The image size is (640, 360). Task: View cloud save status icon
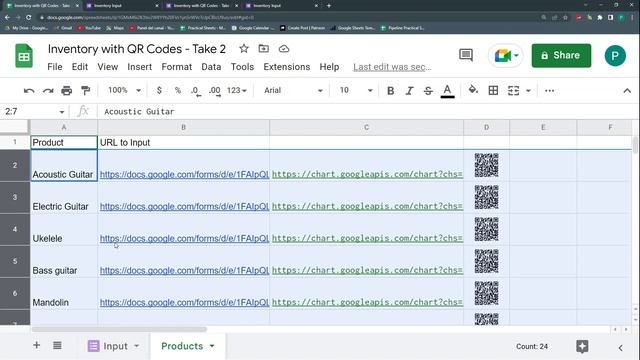(284, 49)
